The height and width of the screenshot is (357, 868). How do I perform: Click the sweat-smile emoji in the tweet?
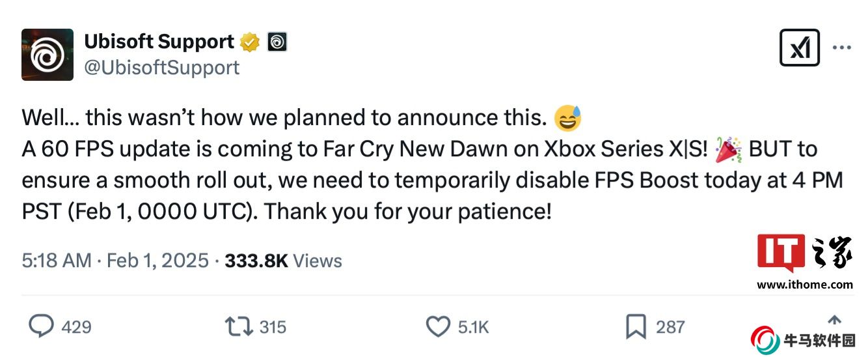pyautogui.click(x=567, y=117)
